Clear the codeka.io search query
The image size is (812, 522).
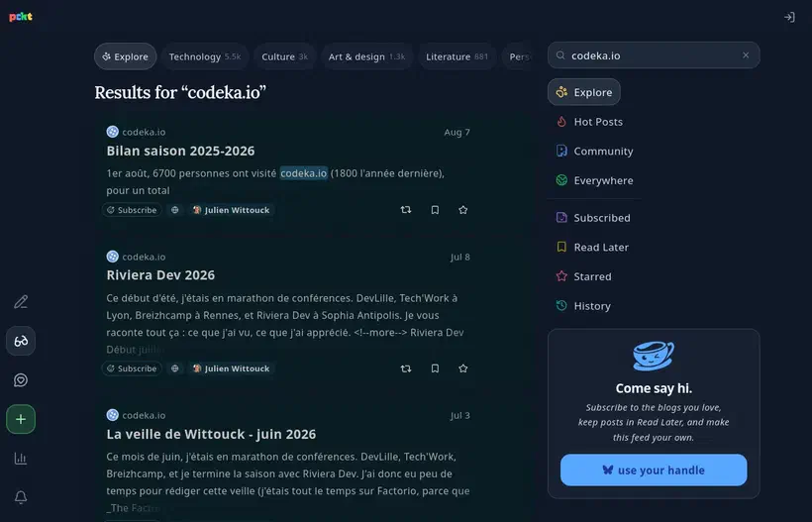coord(746,54)
